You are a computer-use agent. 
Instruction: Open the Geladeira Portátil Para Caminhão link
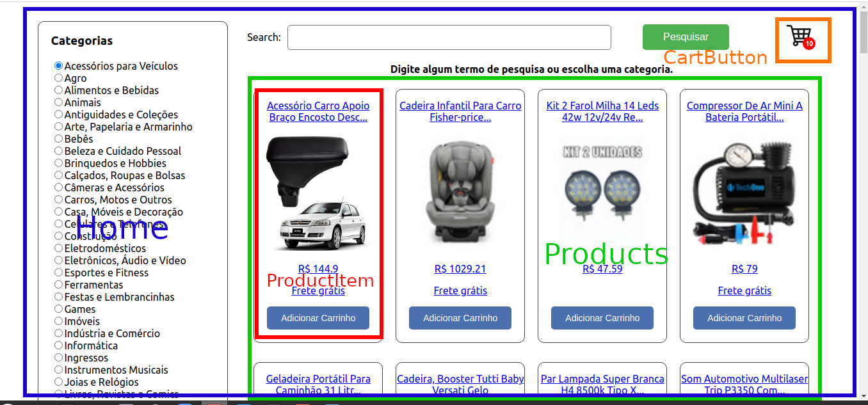318,385
